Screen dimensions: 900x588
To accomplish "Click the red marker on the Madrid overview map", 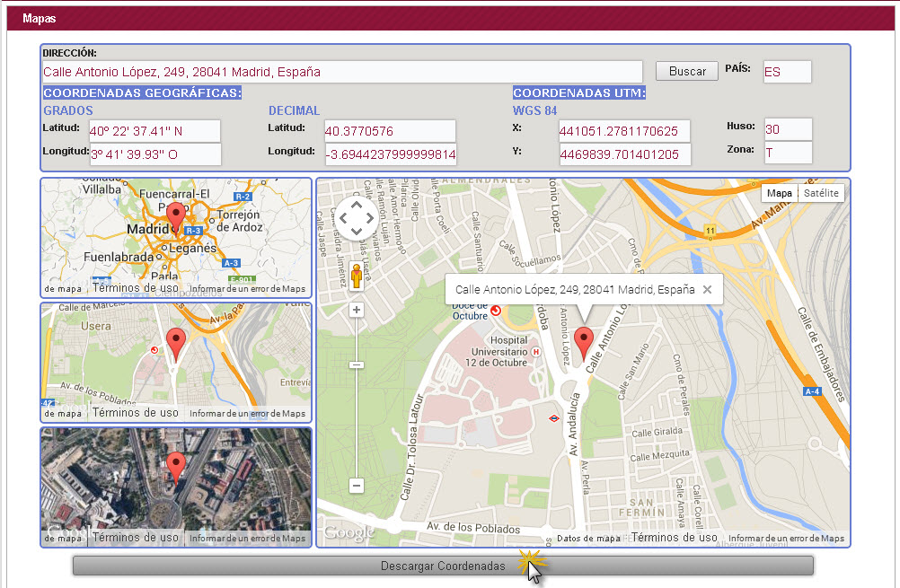I will [176, 218].
